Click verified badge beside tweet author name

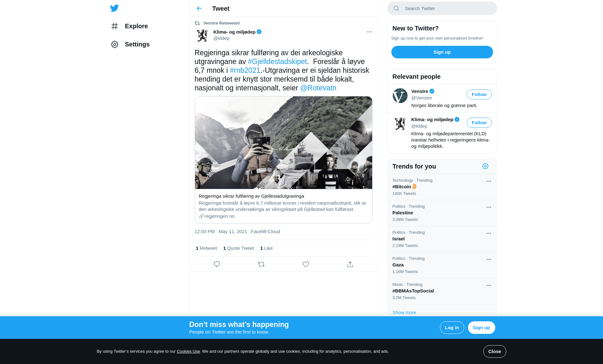[x=259, y=32]
